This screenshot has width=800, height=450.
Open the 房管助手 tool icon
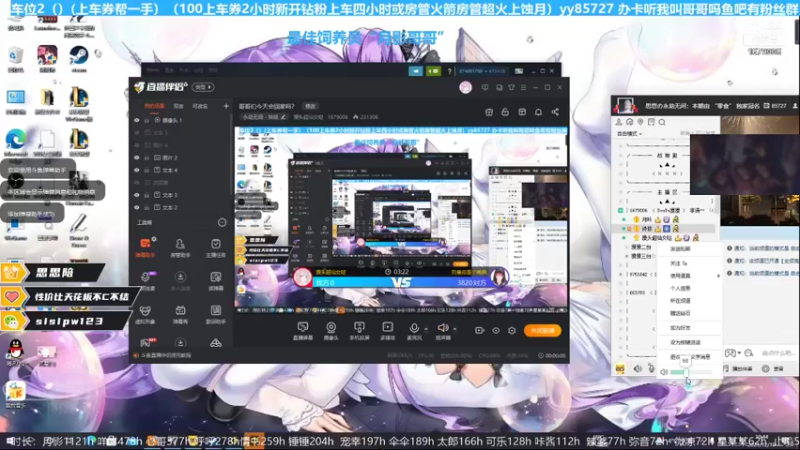tap(180, 247)
